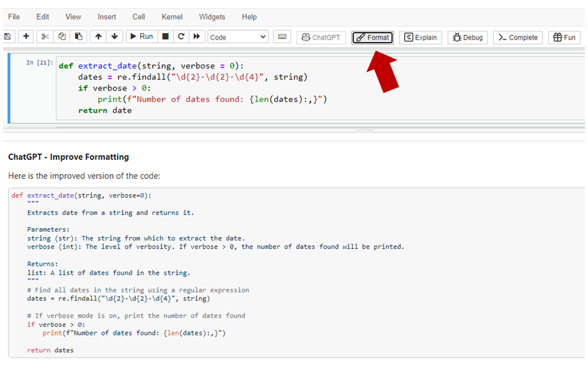This screenshot has height=368, width=588.
Task: Open the Cell menu
Action: coord(138,17)
